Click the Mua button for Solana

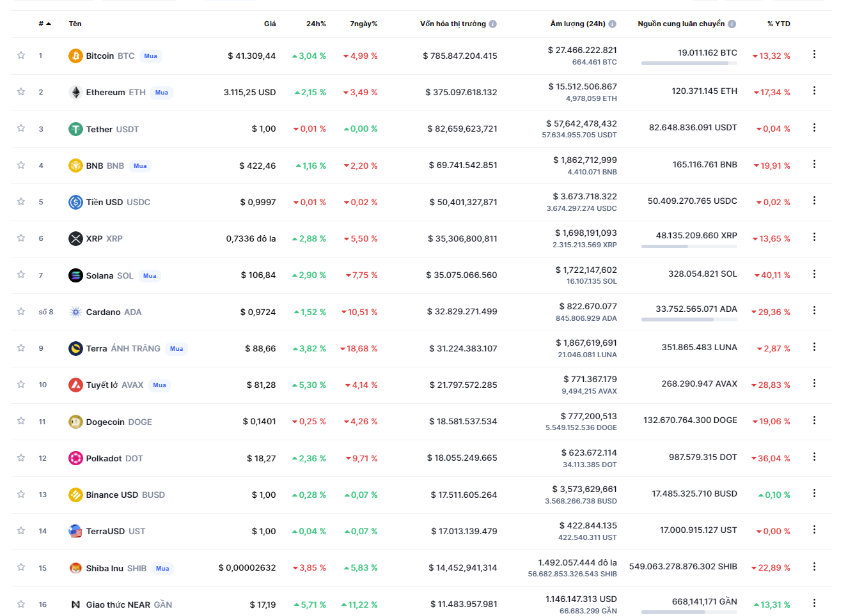150,276
